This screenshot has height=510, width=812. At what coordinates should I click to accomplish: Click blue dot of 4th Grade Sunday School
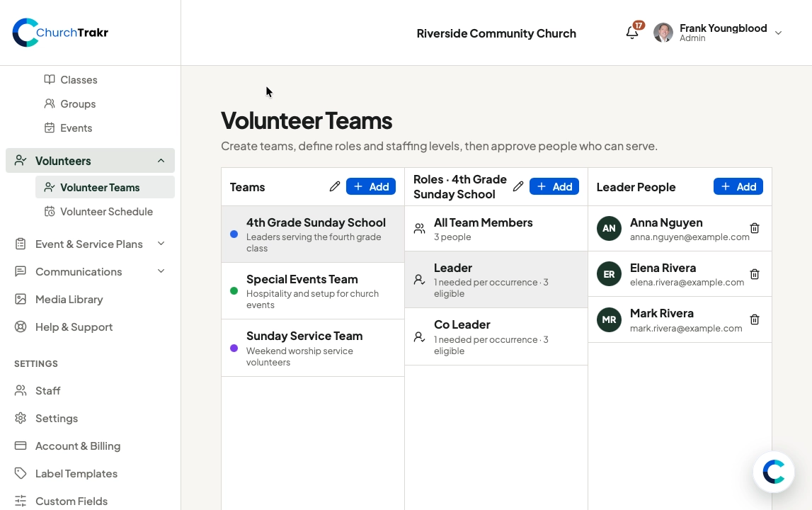click(x=234, y=234)
